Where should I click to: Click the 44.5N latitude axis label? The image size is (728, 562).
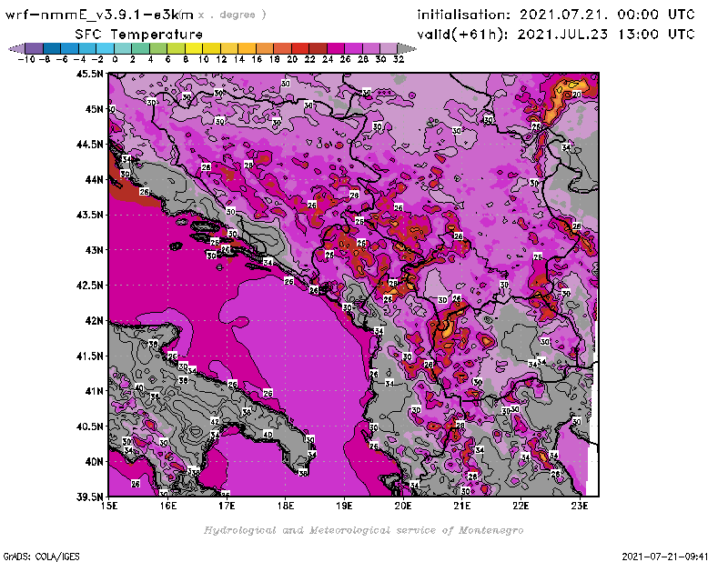89,145
